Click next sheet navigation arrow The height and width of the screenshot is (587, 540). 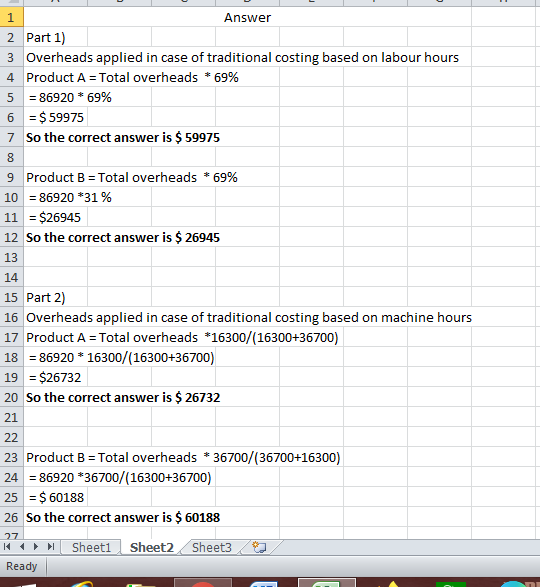(x=36, y=547)
